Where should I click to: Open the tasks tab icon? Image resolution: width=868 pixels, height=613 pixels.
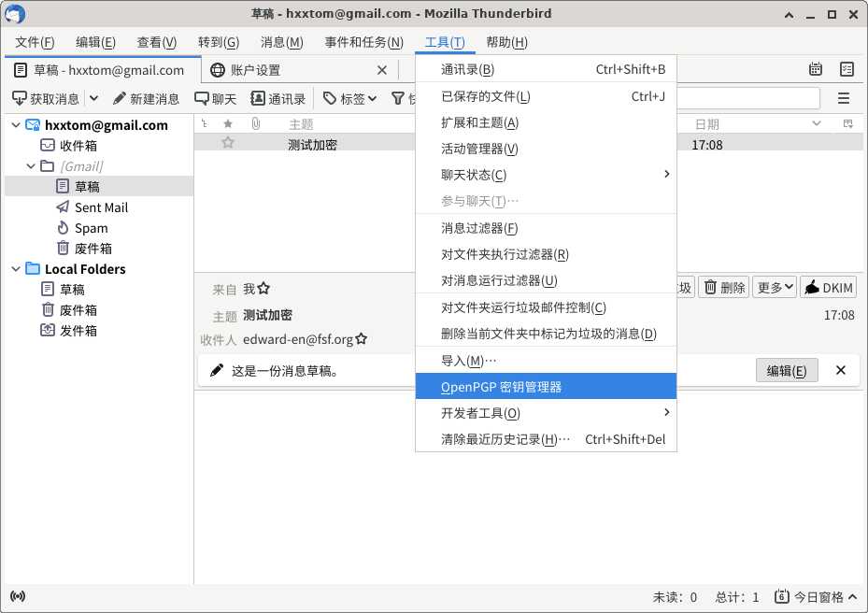[x=847, y=69]
